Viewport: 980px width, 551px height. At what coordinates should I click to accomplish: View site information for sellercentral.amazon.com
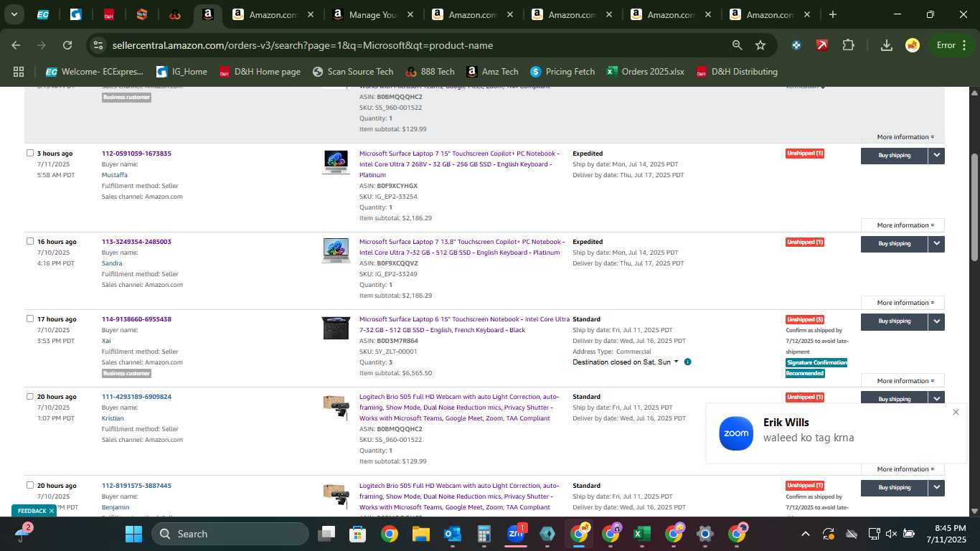tap(98, 45)
